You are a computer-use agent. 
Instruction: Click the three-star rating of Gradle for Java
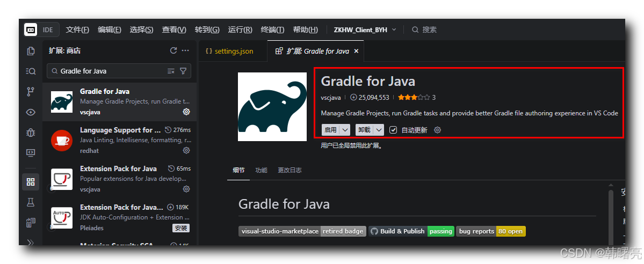pyautogui.click(x=414, y=97)
